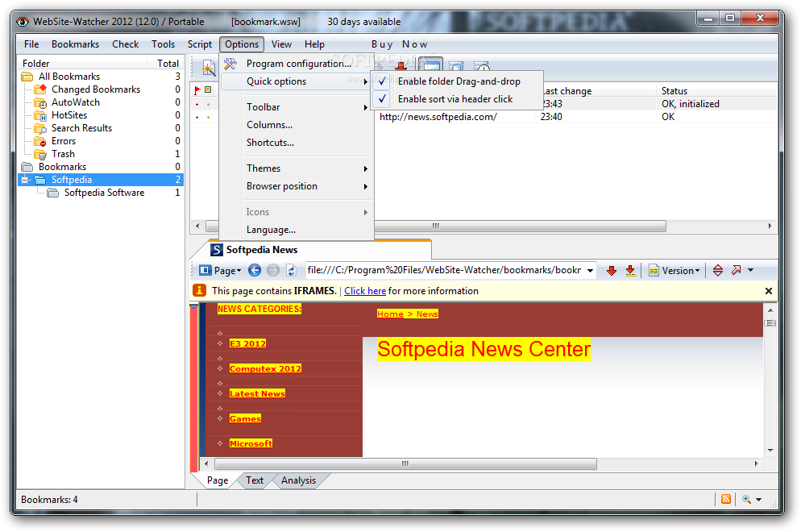801x532 pixels.
Task: Click the AutoWatch folder icon
Action: pyautogui.click(x=40, y=102)
